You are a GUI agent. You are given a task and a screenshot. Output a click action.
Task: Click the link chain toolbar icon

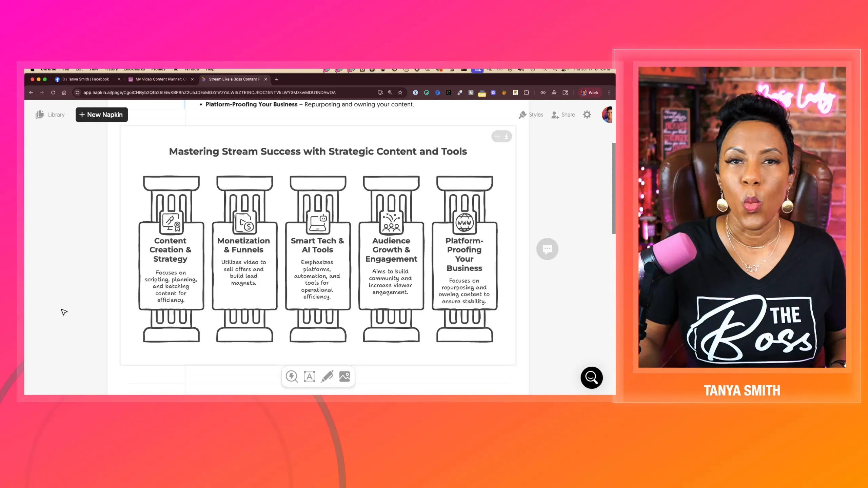tap(543, 93)
